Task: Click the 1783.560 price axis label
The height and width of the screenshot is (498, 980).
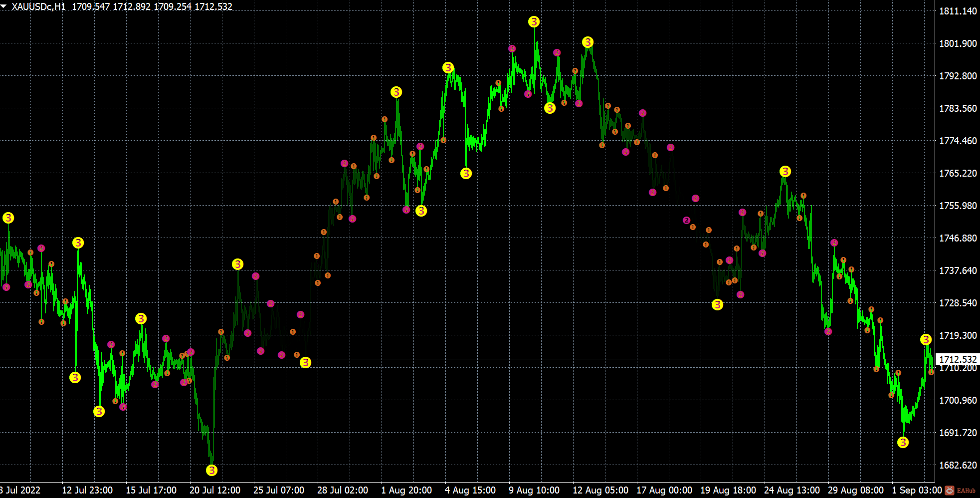Action: pyautogui.click(x=958, y=108)
